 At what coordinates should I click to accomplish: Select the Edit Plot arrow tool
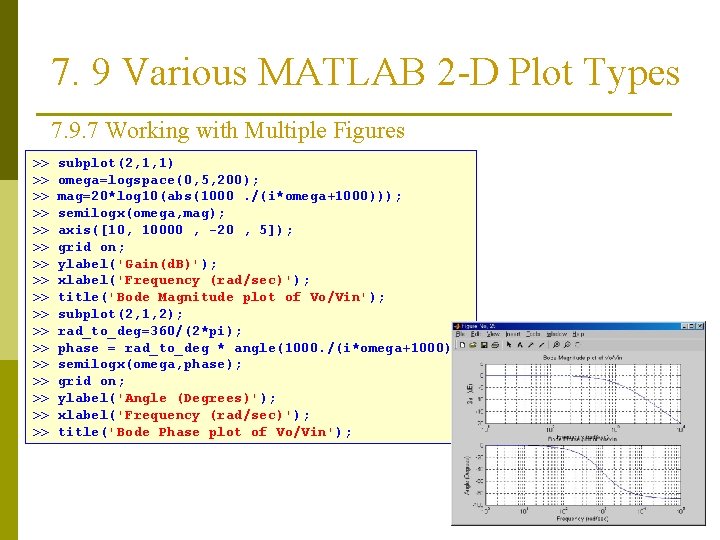click(x=509, y=344)
